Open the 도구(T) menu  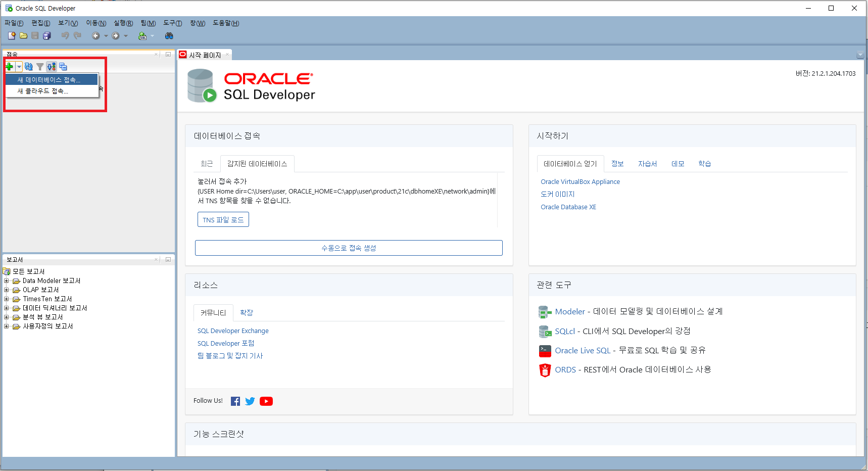pyautogui.click(x=173, y=23)
